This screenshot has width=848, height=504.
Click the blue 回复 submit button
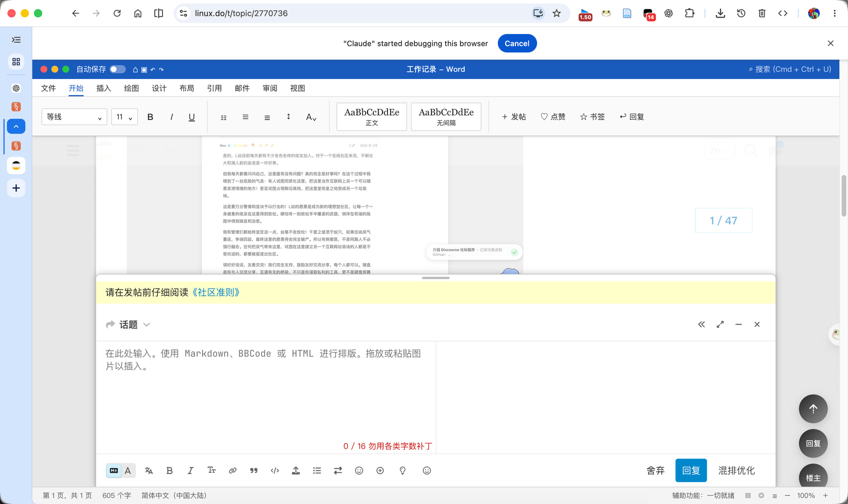pyautogui.click(x=691, y=470)
